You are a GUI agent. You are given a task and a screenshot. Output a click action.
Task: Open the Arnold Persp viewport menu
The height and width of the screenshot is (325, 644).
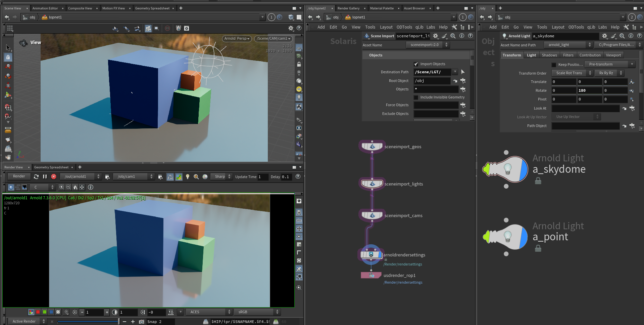pyautogui.click(x=237, y=38)
